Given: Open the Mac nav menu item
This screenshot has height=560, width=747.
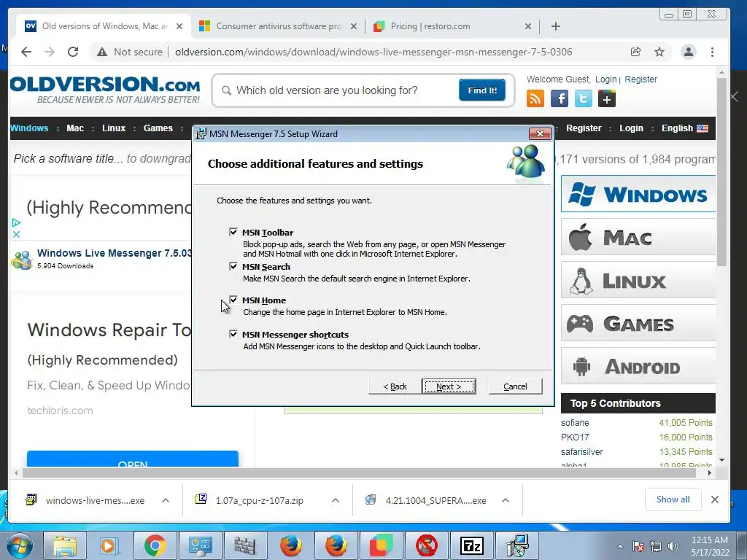Looking at the screenshot, I should point(75,128).
